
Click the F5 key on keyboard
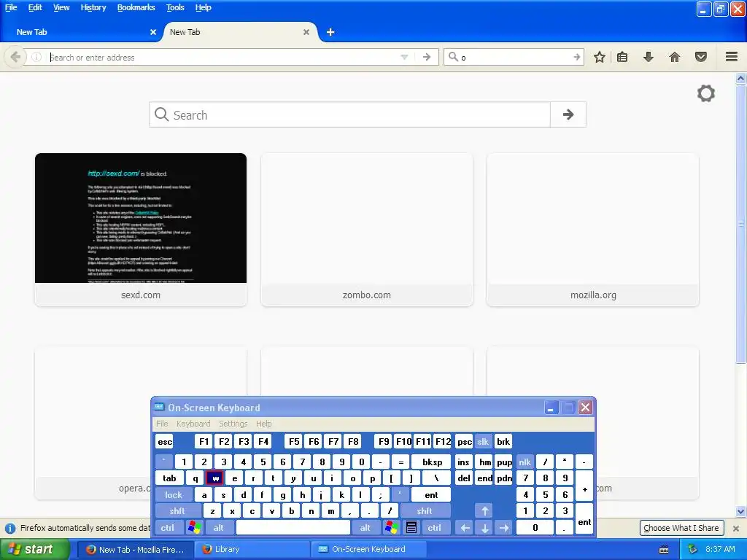[294, 441]
